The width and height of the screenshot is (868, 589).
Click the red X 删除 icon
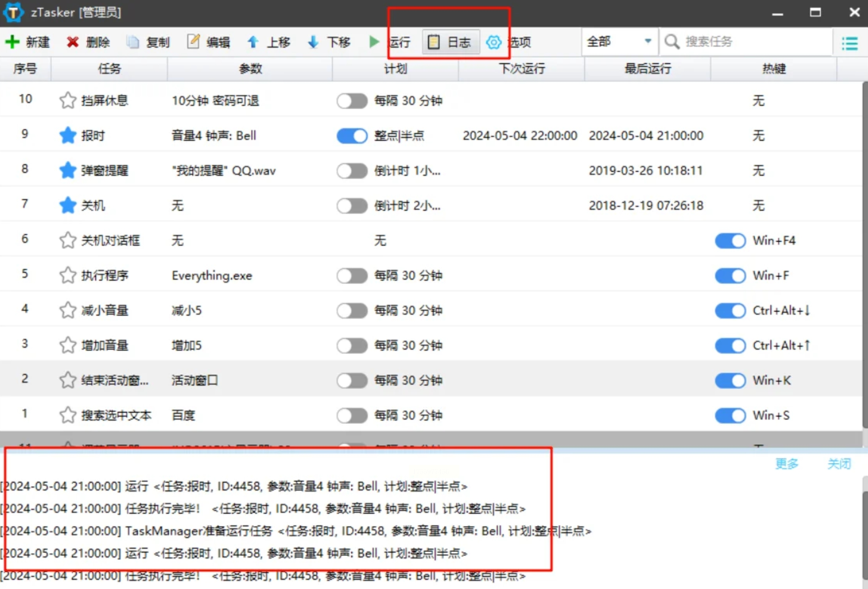coord(72,42)
